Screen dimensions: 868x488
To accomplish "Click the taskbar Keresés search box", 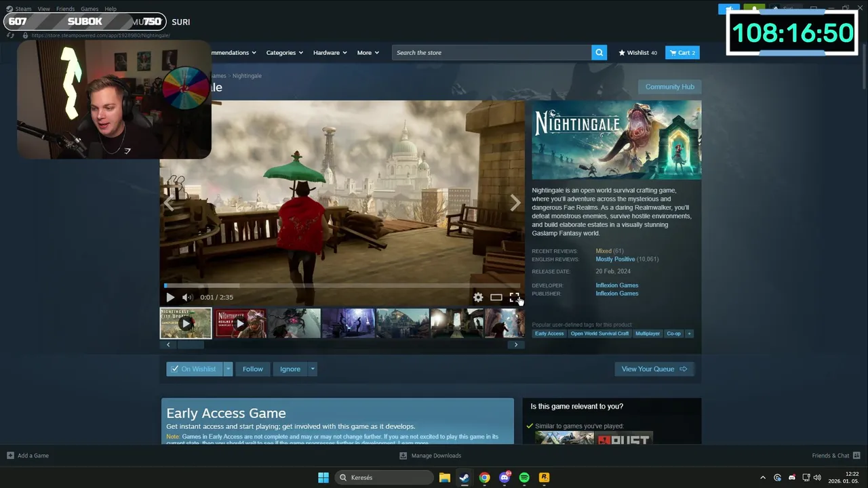I will 384,477.
